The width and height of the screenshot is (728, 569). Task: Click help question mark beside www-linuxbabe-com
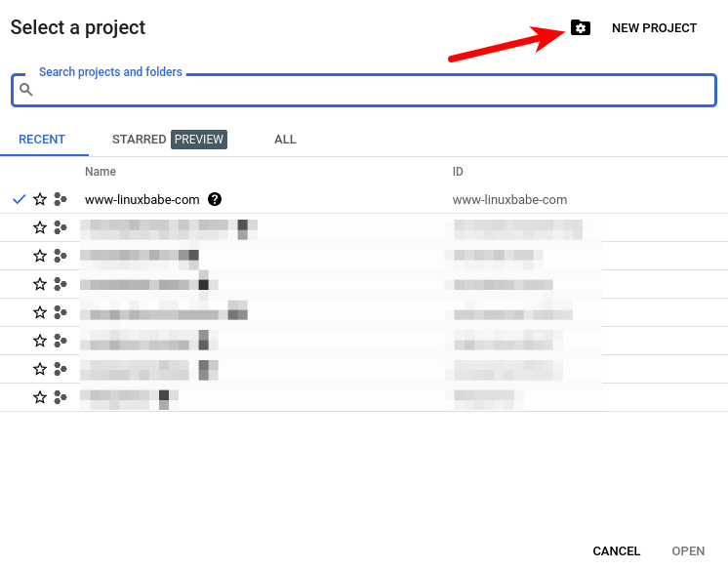tap(215, 199)
